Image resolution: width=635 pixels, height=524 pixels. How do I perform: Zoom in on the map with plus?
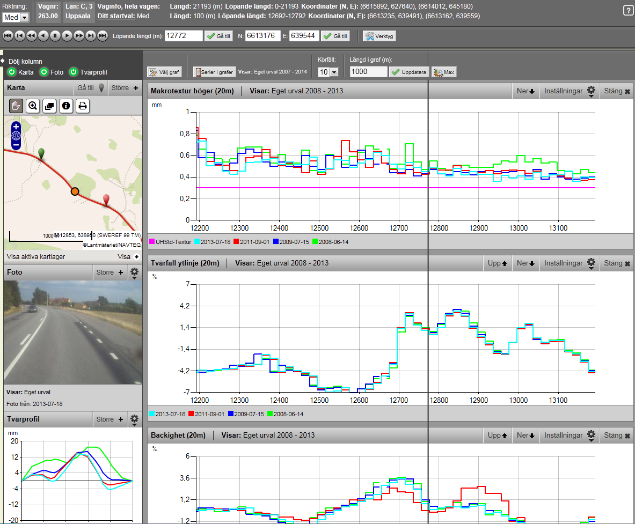pyautogui.click(x=16, y=127)
